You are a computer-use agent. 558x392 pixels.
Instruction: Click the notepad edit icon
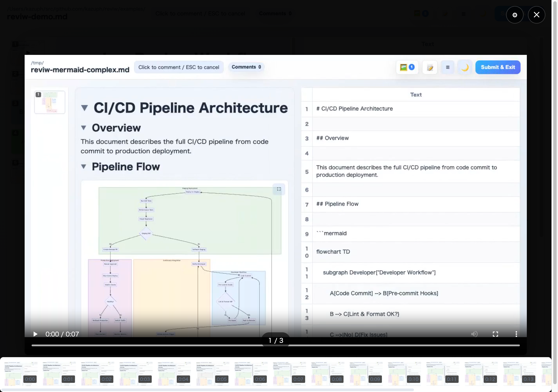[x=430, y=67]
